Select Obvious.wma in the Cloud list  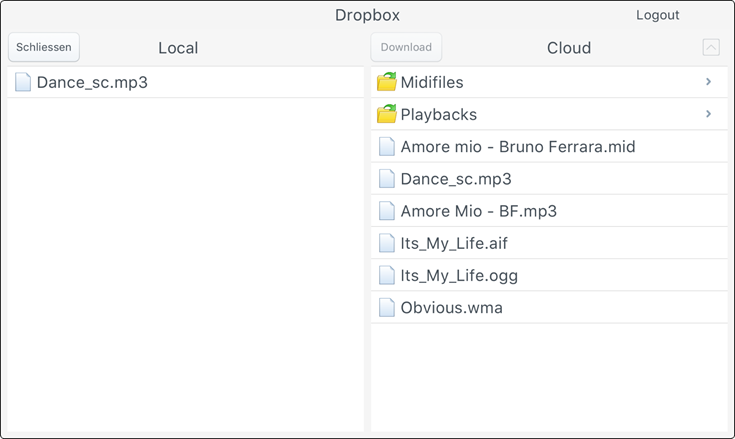pos(549,307)
